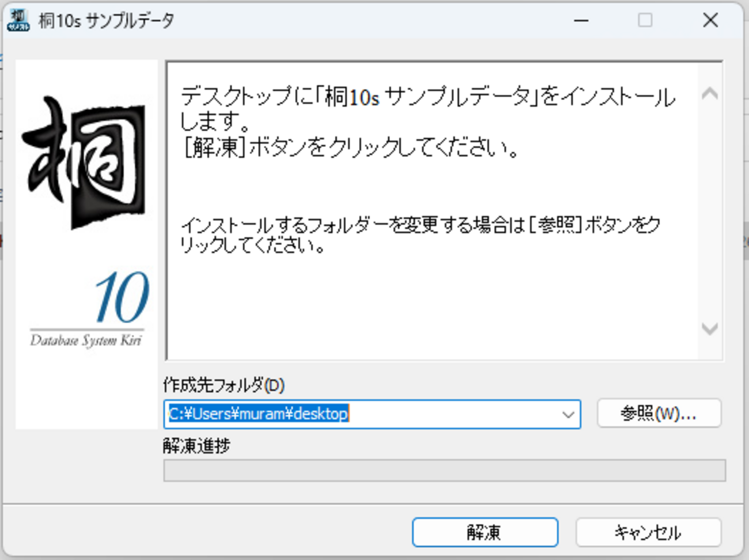
Task: Cancel with the キャンセル button
Action: [648, 532]
